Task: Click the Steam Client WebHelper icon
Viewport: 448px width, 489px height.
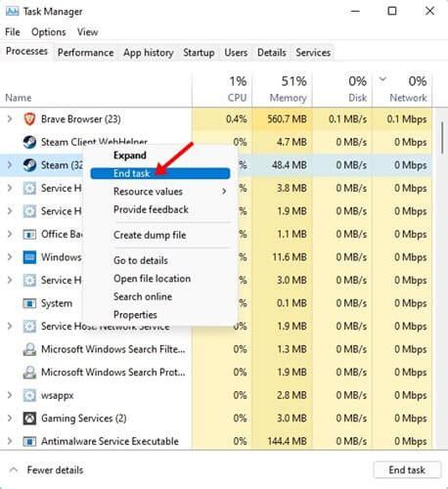Action: 29,142
